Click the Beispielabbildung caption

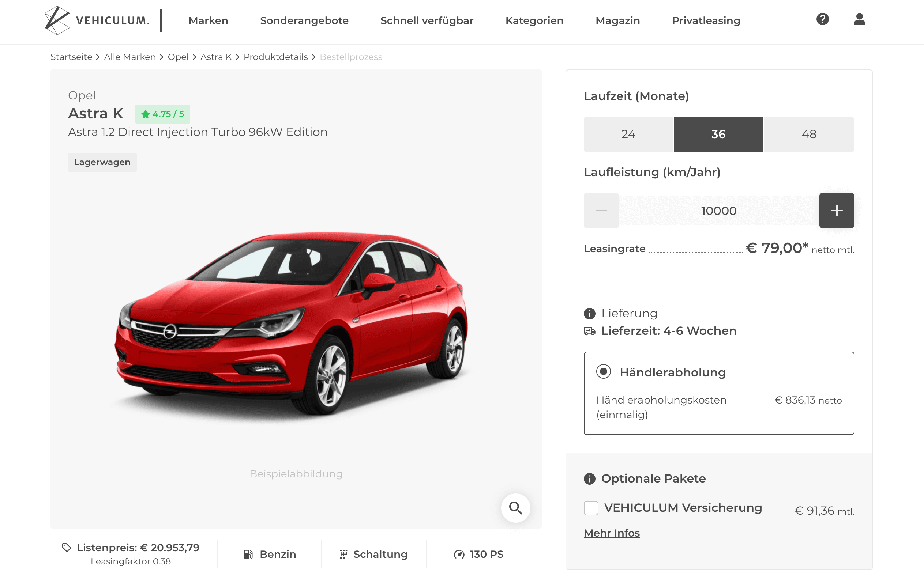[296, 474]
